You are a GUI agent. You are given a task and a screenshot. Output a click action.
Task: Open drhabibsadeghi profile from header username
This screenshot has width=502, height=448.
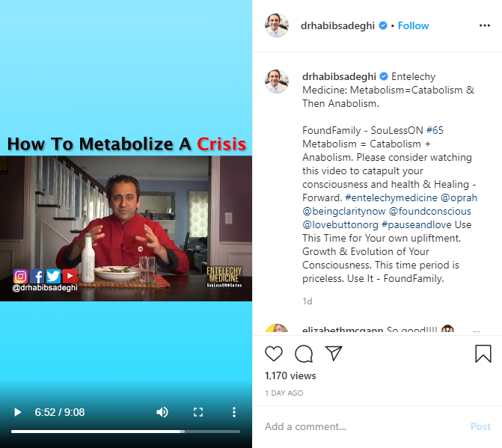337,25
